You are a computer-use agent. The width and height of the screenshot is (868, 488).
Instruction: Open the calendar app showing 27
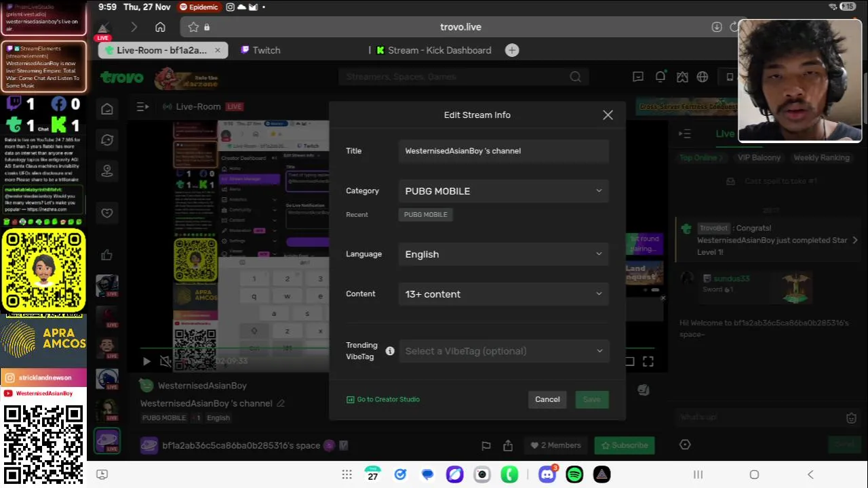[x=372, y=474]
